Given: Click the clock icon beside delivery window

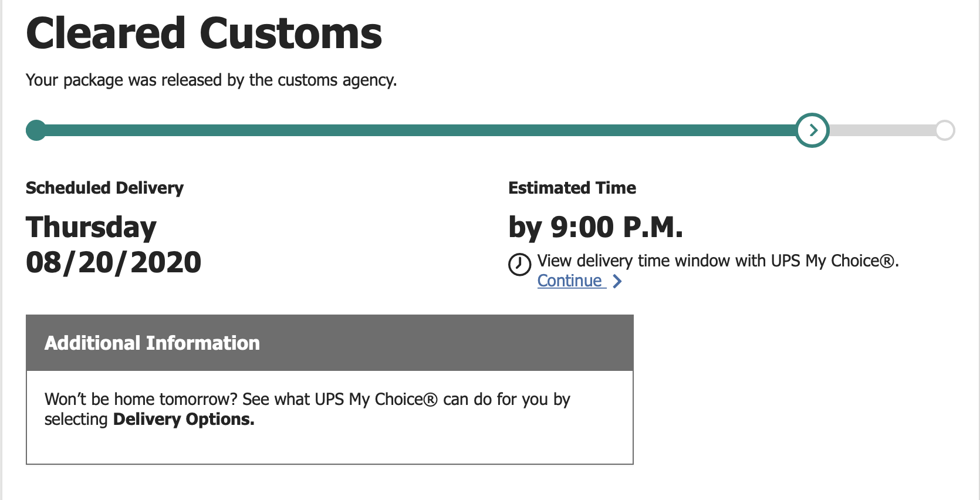Looking at the screenshot, I should 519,264.
